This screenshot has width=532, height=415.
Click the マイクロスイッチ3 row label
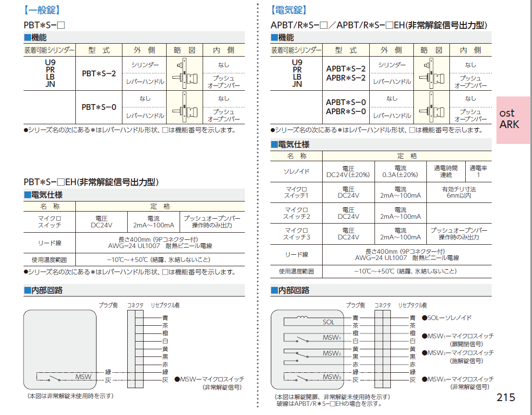click(296, 234)
